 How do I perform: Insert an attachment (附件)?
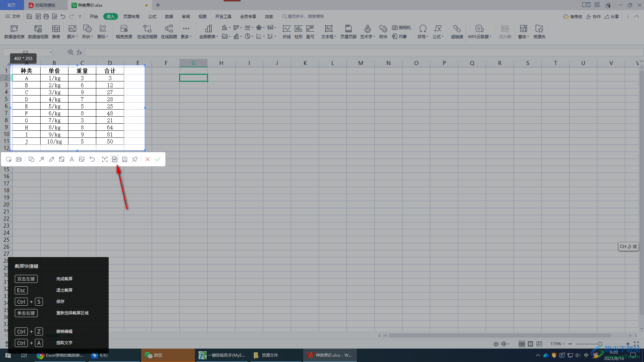point(383,32)
